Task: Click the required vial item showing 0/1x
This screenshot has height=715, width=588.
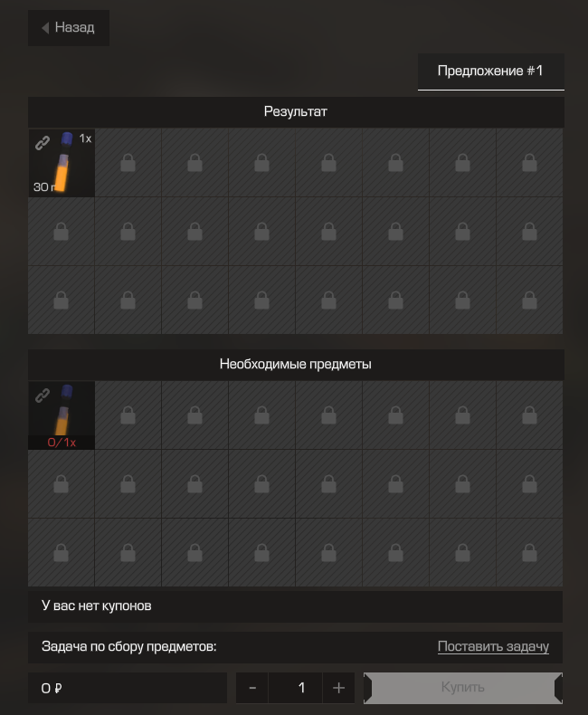Action: tap(62, 415)
